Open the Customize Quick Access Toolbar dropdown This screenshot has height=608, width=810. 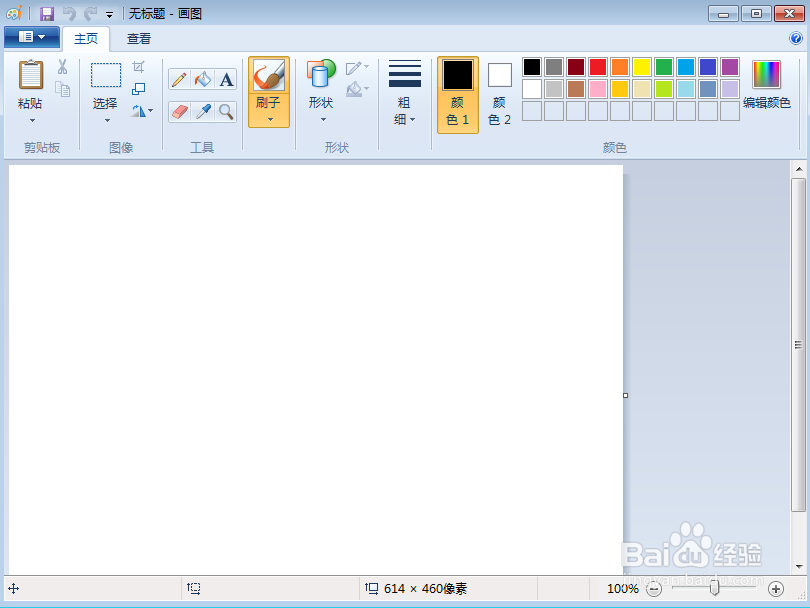tap(110, 14)
